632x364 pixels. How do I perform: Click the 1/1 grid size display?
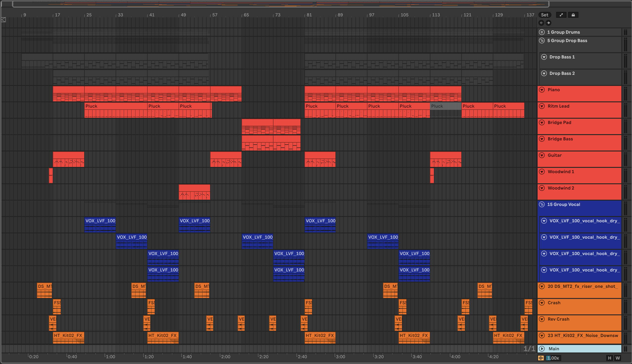[x=529, y=349]
